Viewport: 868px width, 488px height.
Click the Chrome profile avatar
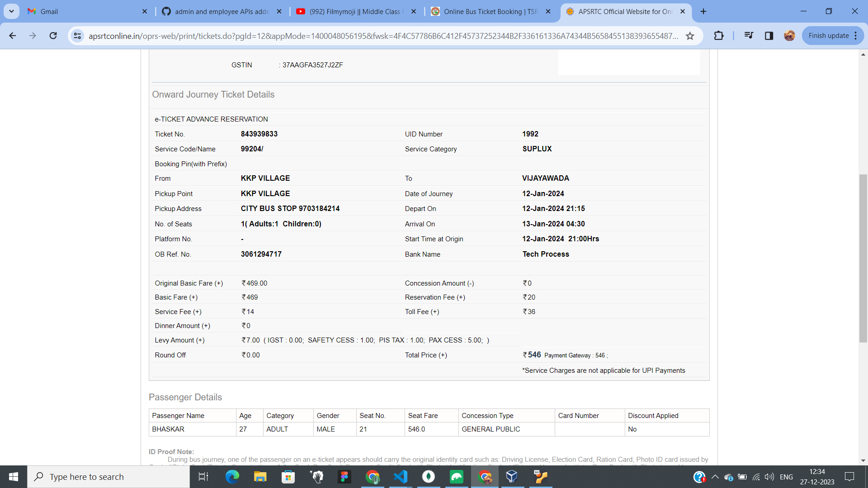click(x=789, y=36)
